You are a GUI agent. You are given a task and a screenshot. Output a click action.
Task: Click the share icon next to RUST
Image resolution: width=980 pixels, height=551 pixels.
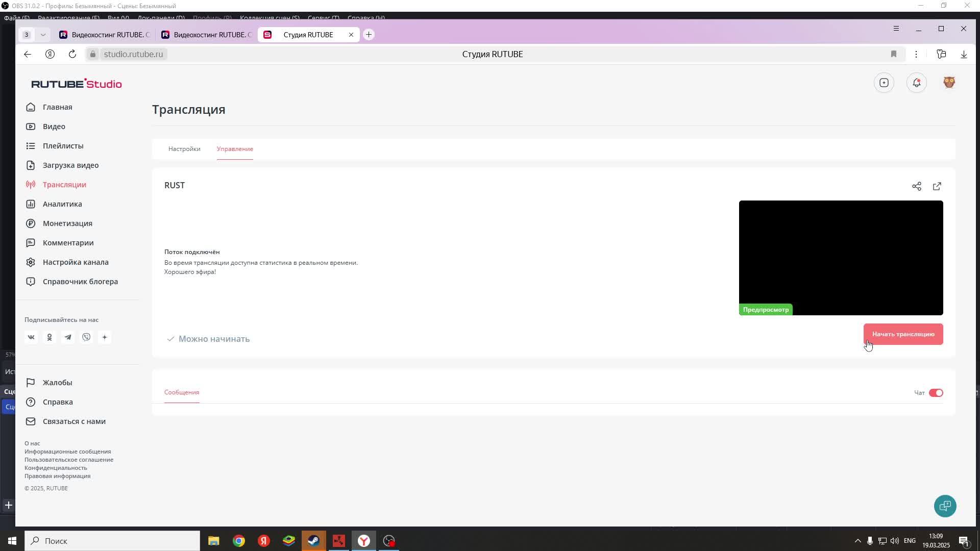point(917,186)
